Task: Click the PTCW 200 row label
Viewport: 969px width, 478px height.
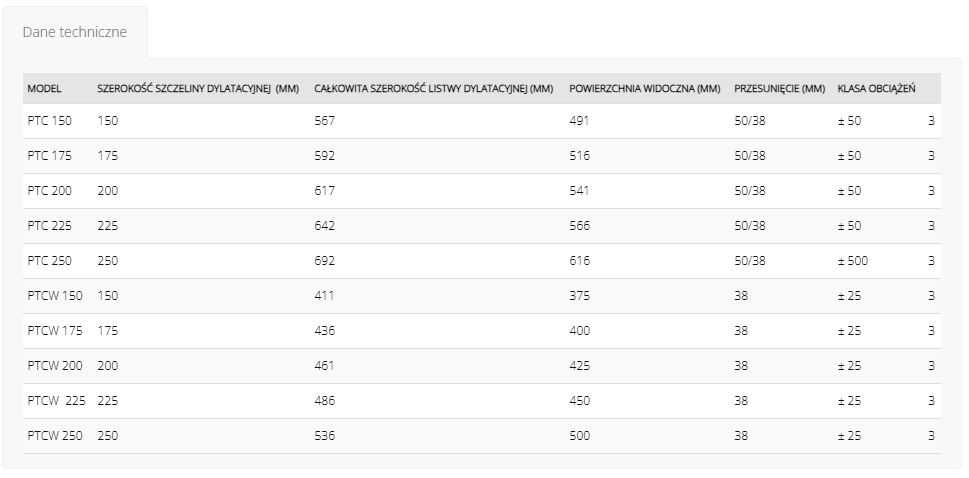Action: pos(55,365)
